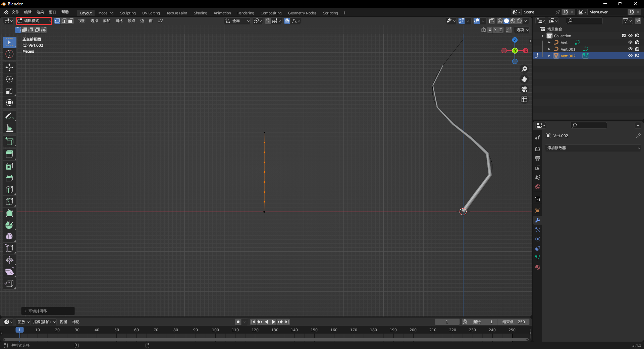Viewport: 644px width, 349px height.
Task: Select the Inset Faces tool
Action: [x=9, y=166]
